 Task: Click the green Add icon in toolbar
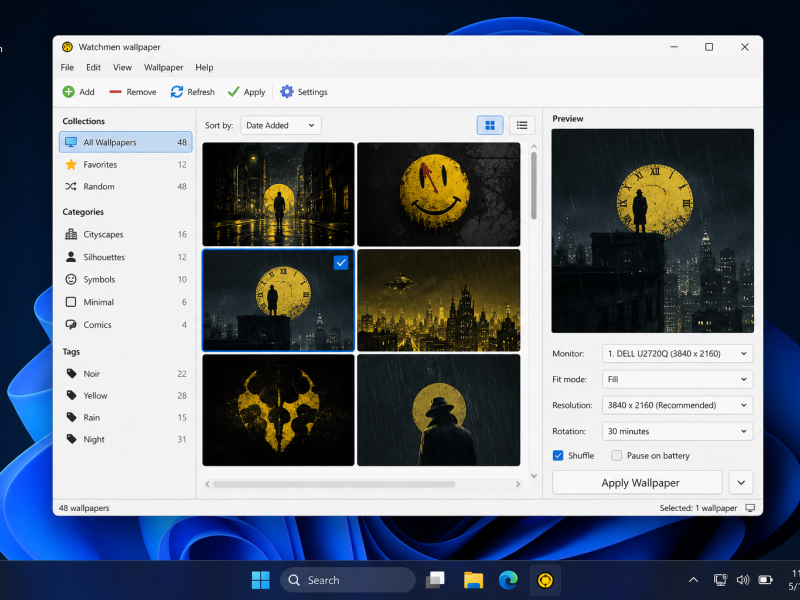pos(68,92)
